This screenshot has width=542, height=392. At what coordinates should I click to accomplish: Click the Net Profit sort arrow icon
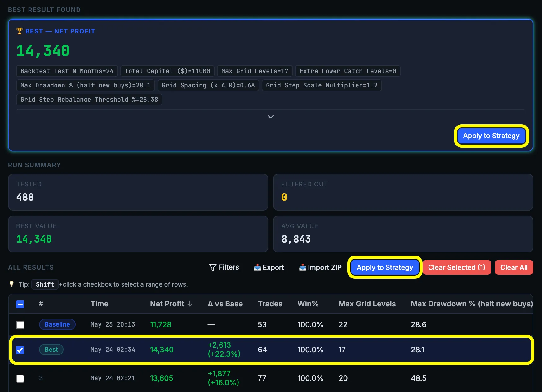click(x=190, y=304)
